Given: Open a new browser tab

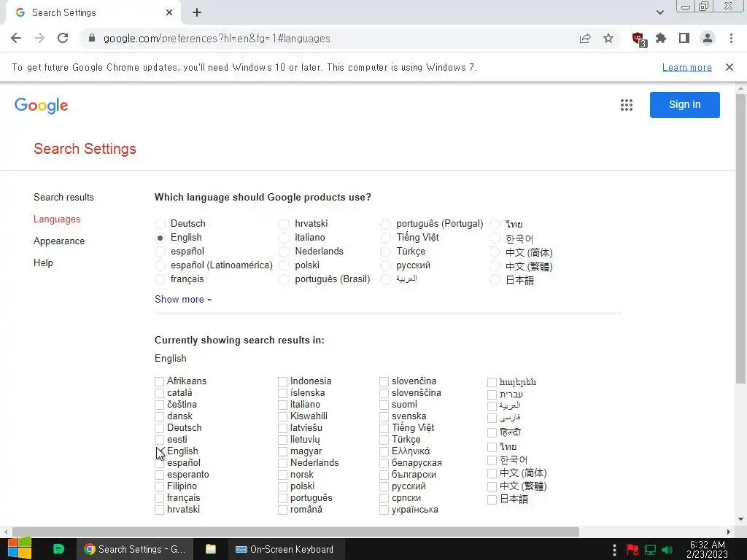Looking at the screenshot, I should (x=197, y=12).
